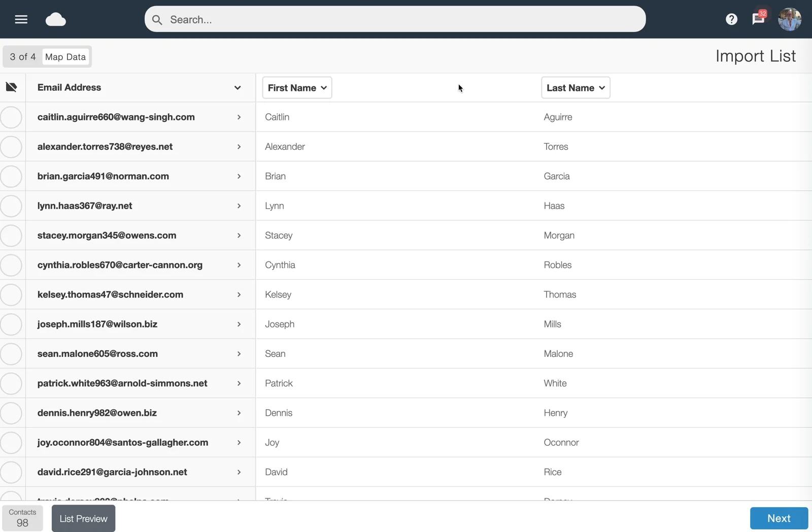Image resolution: width=812 pixels, height=532 pixels.
Task: Open the List Preview button
Action: tap(83, 519)
